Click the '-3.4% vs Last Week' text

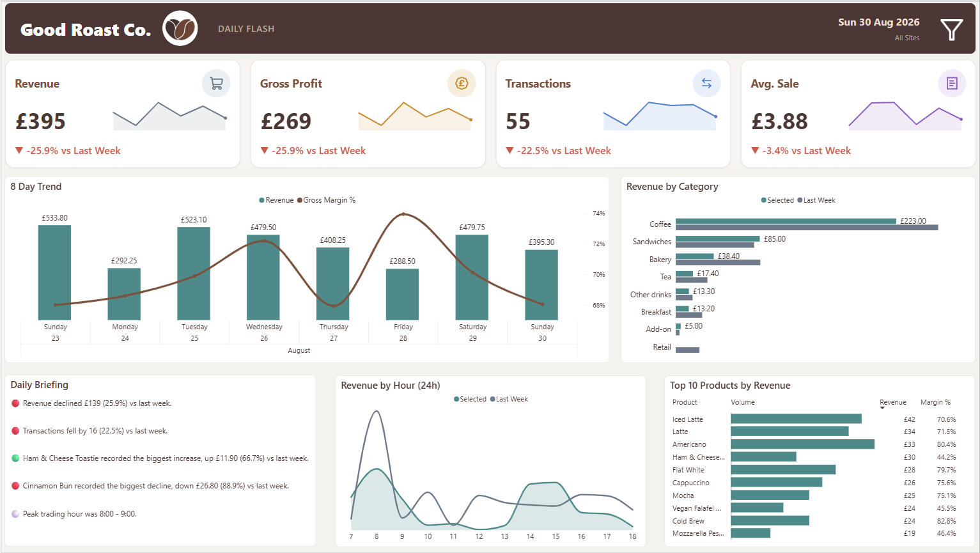pyautogui.click(x=807, y=151)
